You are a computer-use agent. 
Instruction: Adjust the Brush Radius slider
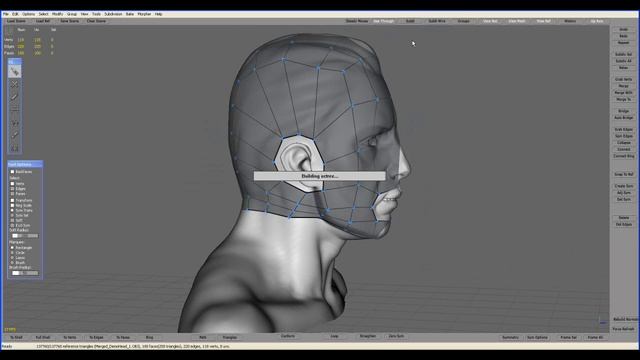pyautogui.click(x=24, y=273)
